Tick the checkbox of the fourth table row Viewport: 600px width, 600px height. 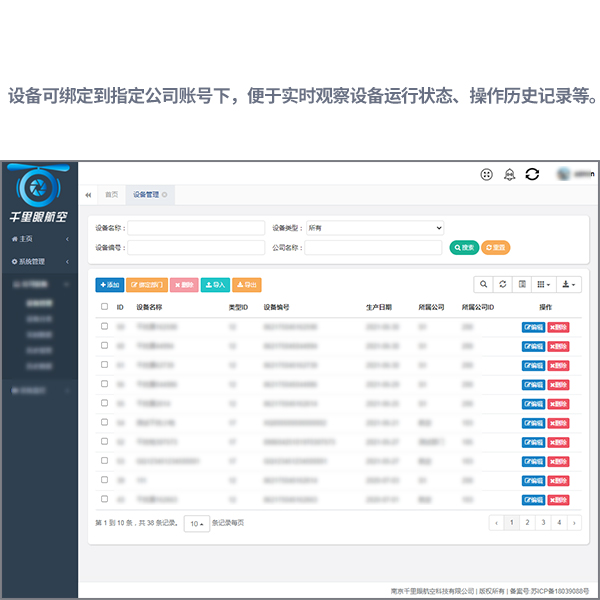coord(104,383)
